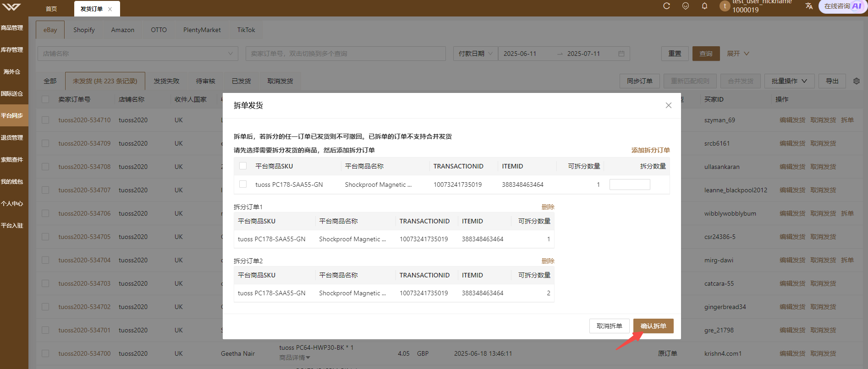
Task: Click 拆单 for buyer szyman_69
Action: coord(847,120)
